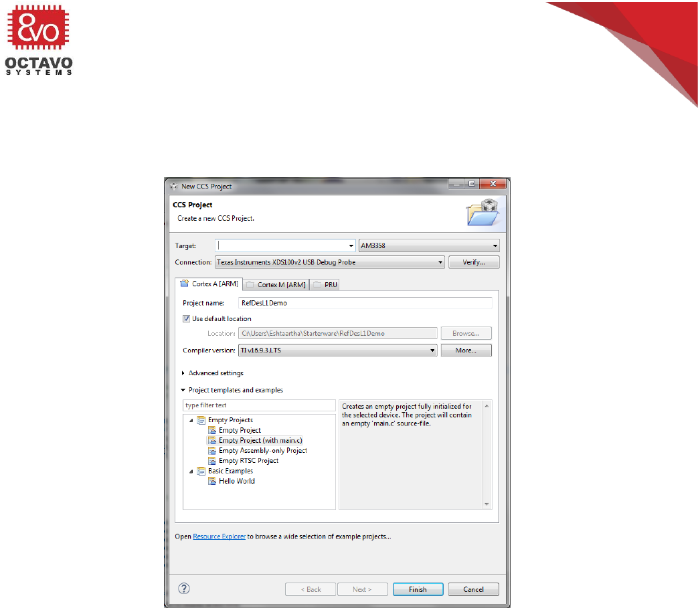Click the Empty Assembly-only Project icon
This screenshot has width=700, height=608.
(x=211, y=451)
